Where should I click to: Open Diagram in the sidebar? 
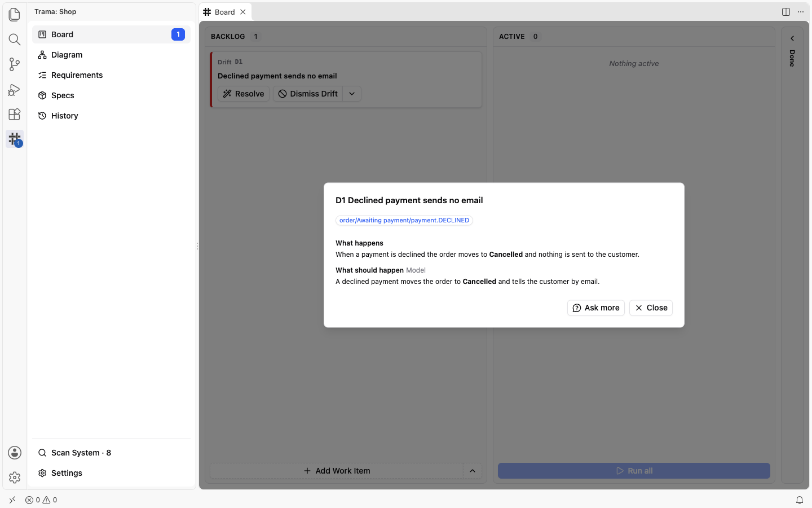tap(111, 55)
